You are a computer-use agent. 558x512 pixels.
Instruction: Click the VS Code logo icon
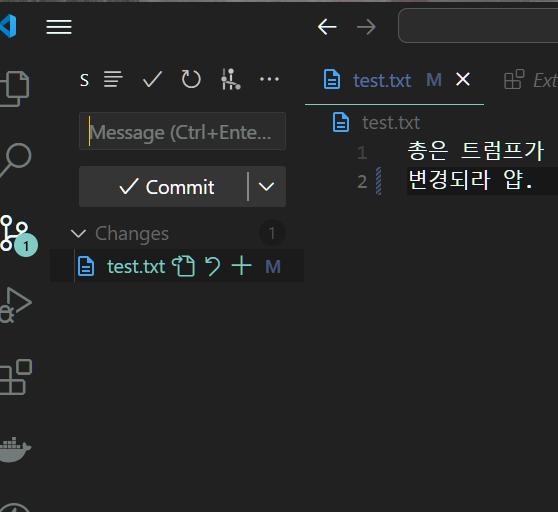[8, 26]
